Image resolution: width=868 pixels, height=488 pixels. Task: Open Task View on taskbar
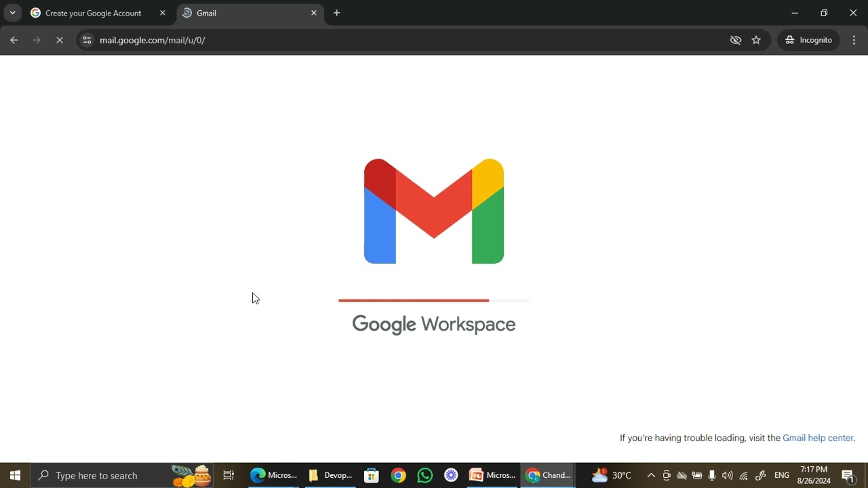tap(229, 475)
